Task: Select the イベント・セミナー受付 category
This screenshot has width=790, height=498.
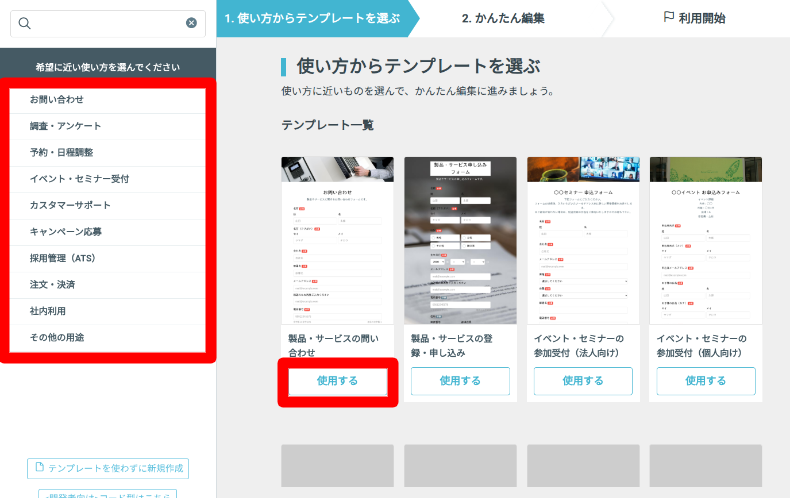Action: [x=108, y=179]
